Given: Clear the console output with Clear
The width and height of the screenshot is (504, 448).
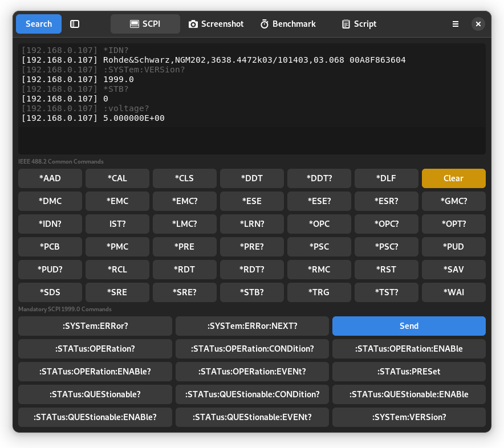Looking at the screenshot, I should pos(453,178).
